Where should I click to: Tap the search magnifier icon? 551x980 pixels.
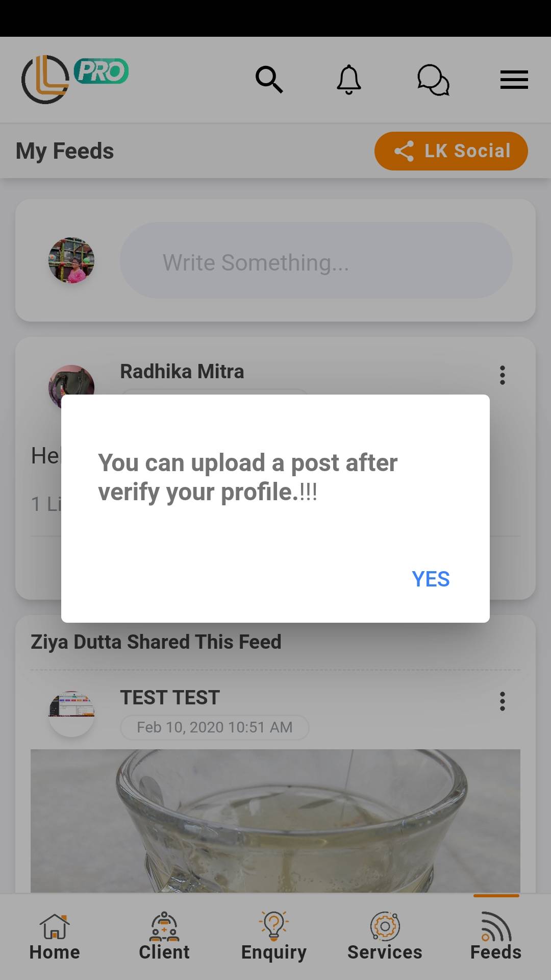269,80
